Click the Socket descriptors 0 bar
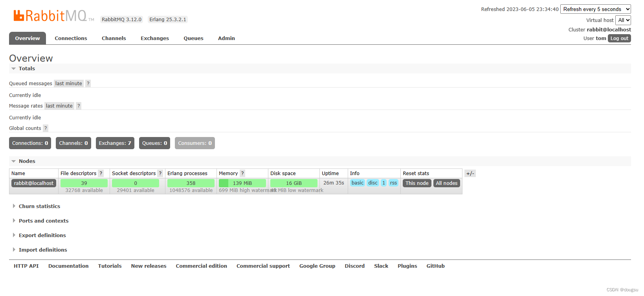The height and width of the screenshot is (296, 644). pos(136,183)
